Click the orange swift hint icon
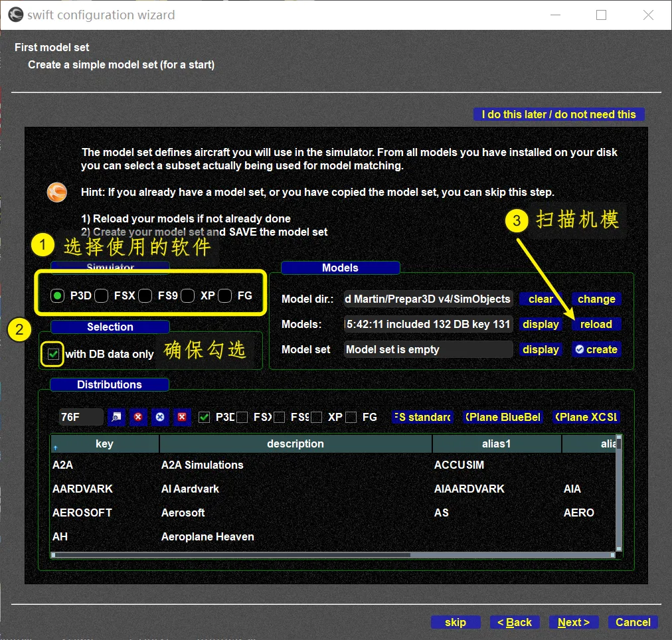 (57, 192)
